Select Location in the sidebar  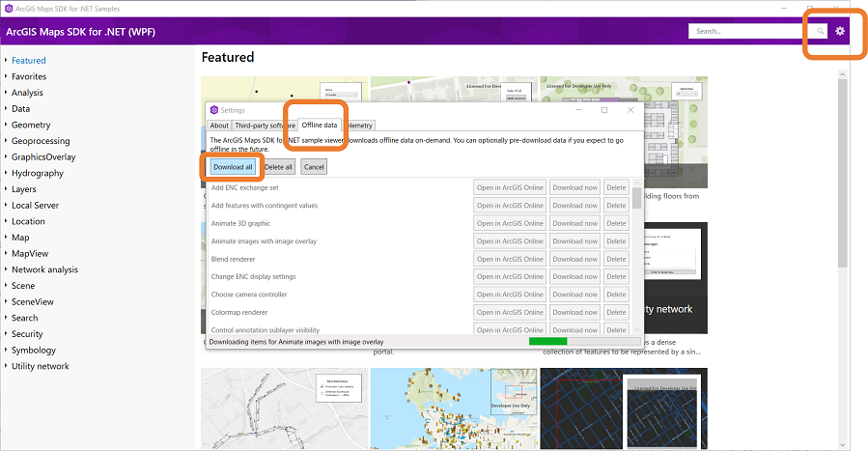coord(28,221)
